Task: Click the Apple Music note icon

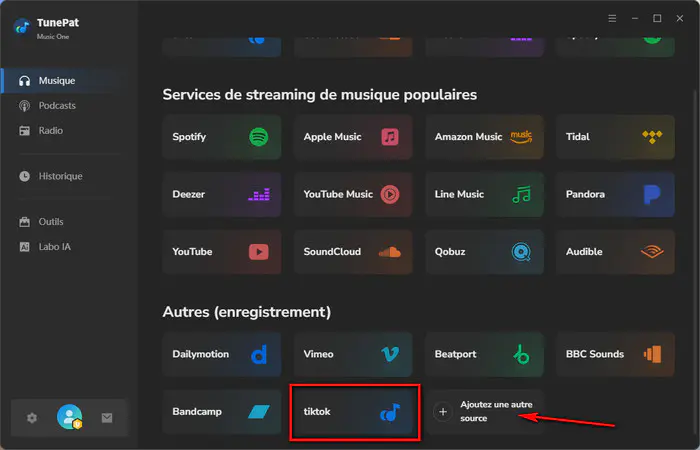Action: [390, 137]
